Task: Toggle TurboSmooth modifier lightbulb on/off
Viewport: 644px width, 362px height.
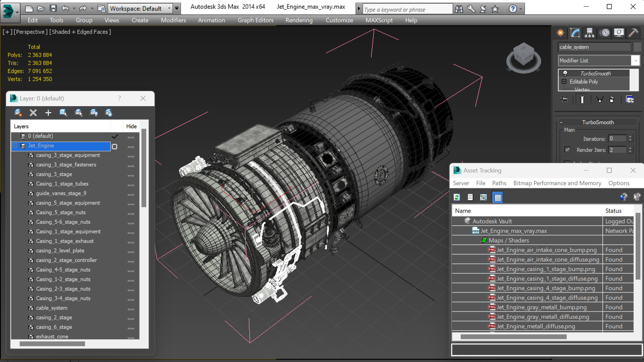Action: pyautogui.click(x=565, y=73)
